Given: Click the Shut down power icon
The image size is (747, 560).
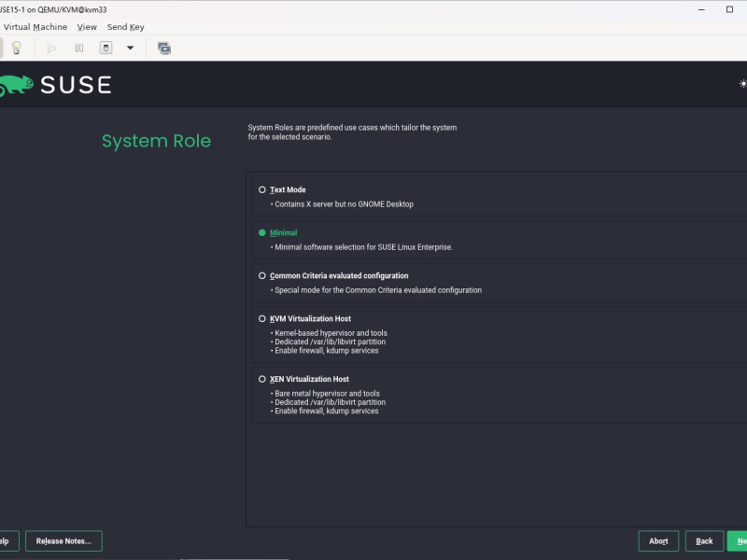Looking at the screenshot, I should coord(106,48).
